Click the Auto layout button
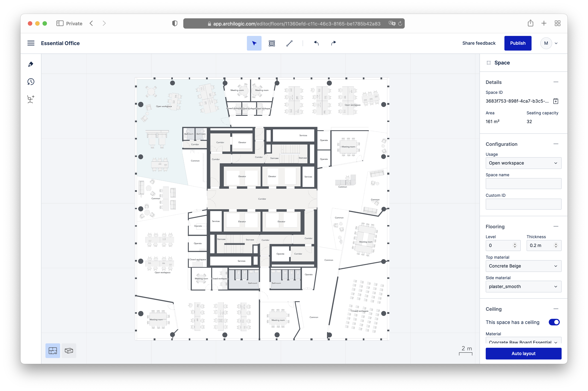Viewport: 588px width, 391px height. coord(523,354)
